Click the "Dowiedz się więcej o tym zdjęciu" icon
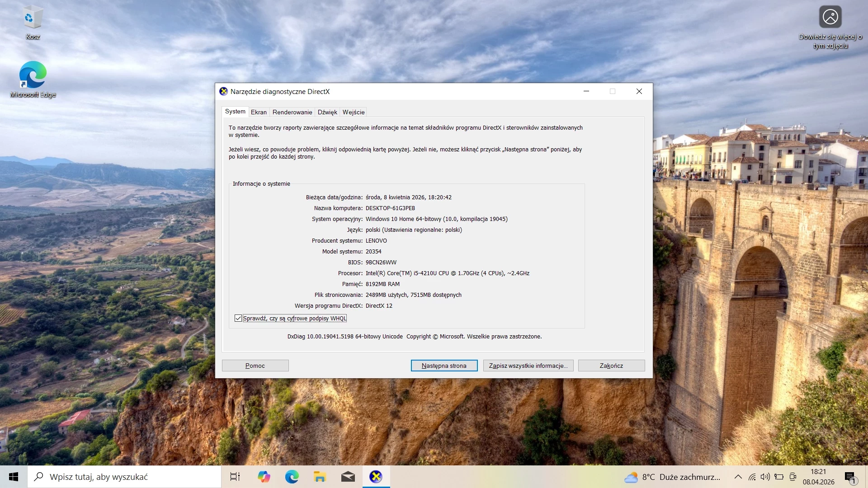Screen dimensions: 868x488 tap(830, 17)
